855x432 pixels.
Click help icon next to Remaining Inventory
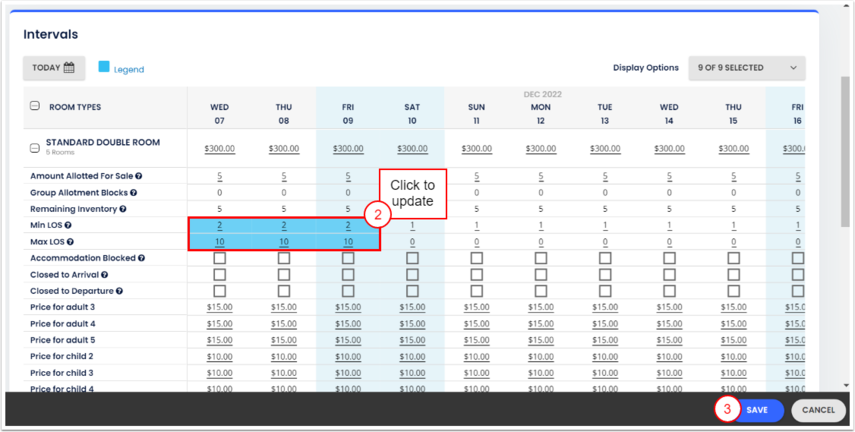tap(125, 209)
